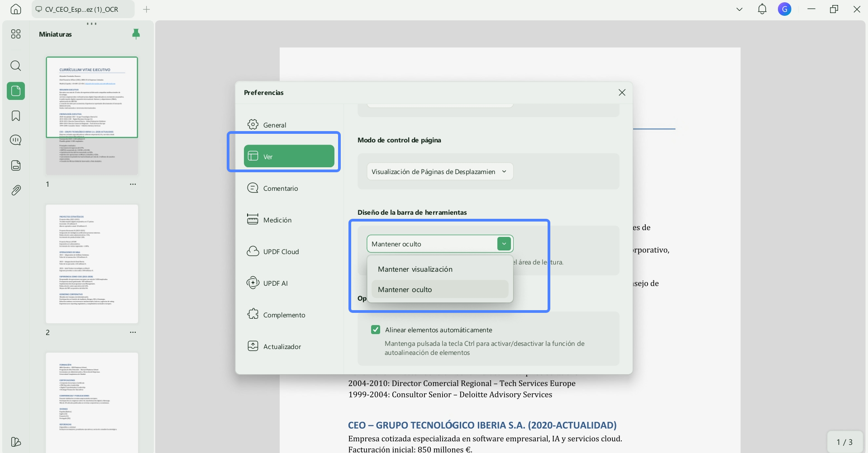868x453 pixels.
Task: Open Complemento preferences section
Action: click(289, 315)
